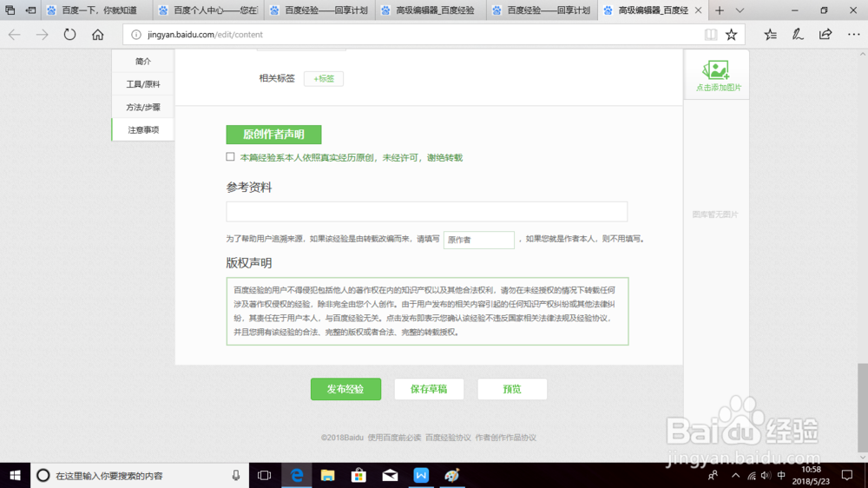Add page to favorites star
The image size is (868, 488).
point(731,35)
